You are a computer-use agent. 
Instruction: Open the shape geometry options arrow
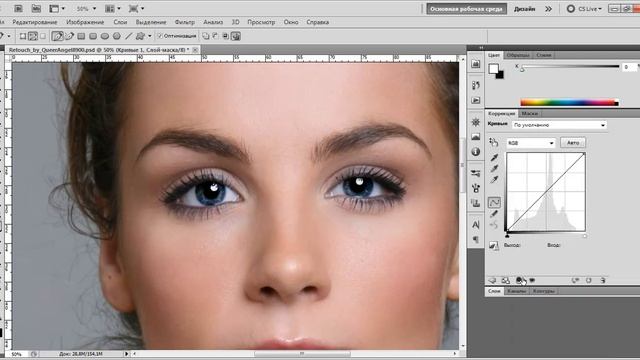click(150, 36)
